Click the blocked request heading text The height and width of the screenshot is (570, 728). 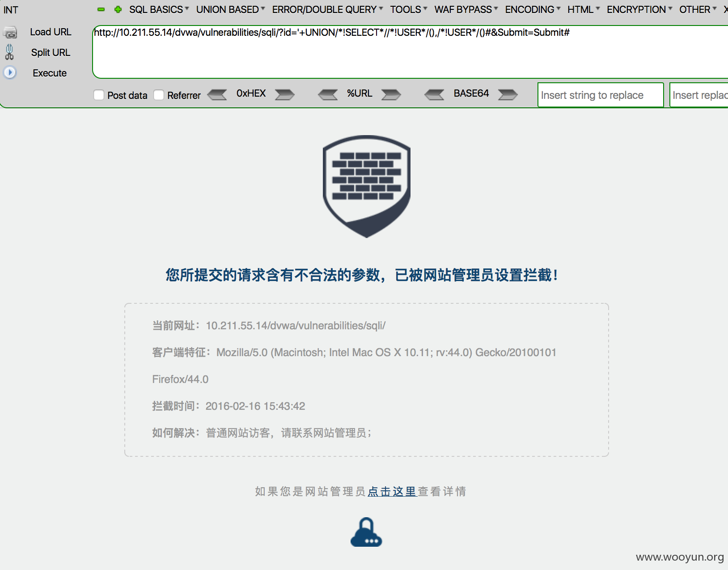pos(362,275)
